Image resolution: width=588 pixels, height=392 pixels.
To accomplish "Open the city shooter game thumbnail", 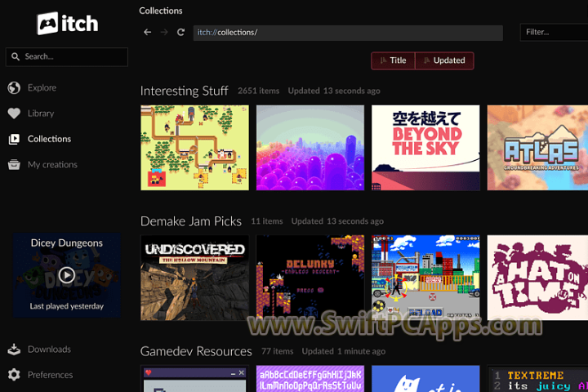I will [425, 278].
